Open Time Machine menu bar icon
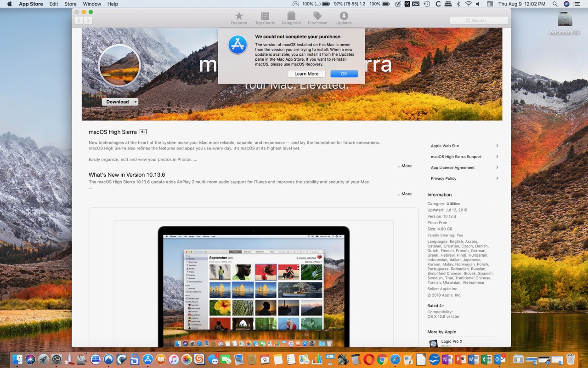Screen dimensions: 588x368 tap(427, 4)
